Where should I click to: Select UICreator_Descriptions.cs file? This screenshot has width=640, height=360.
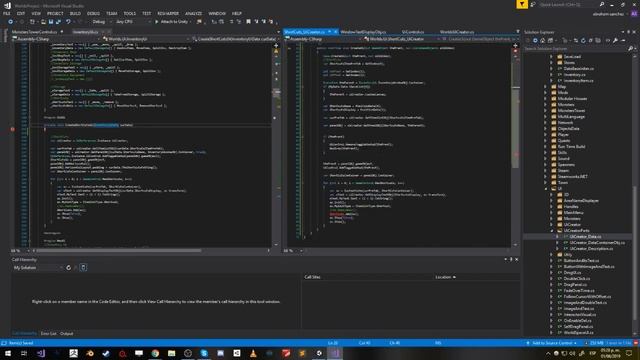coord(591,249)
